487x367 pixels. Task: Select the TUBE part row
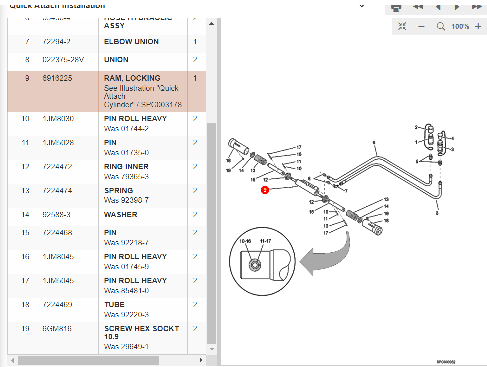[x=107, y=310]
